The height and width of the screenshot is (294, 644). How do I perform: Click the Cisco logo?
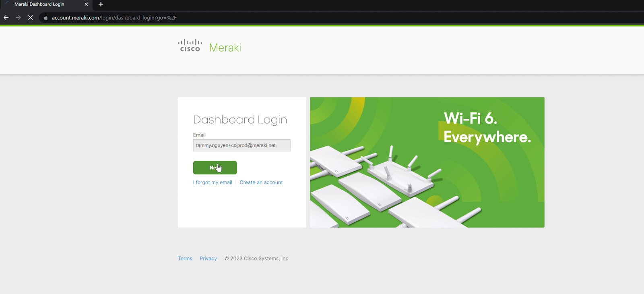[x=190, y=46]
